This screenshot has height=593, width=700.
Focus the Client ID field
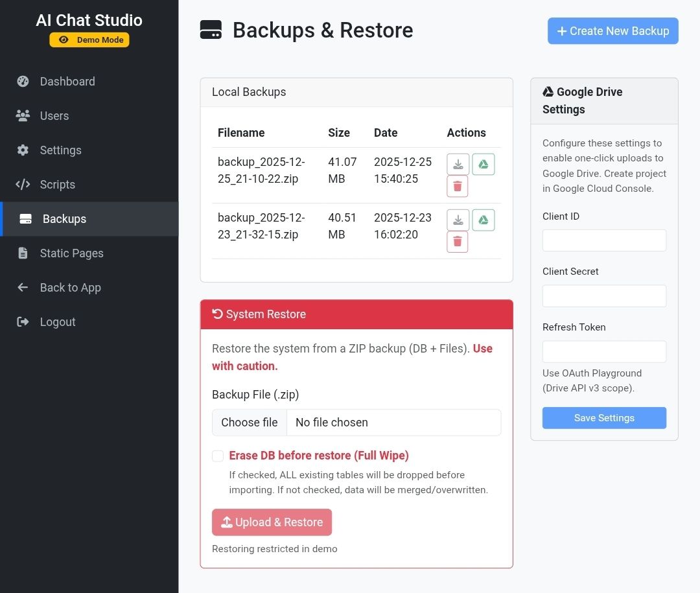coord(604,240)
